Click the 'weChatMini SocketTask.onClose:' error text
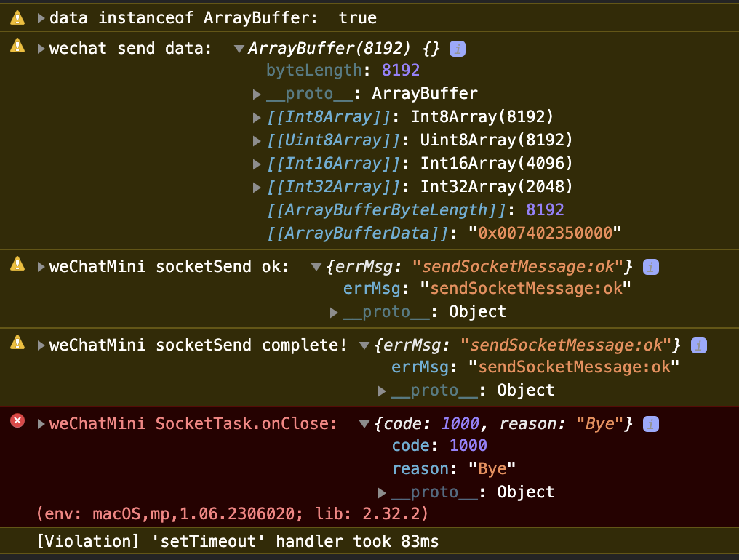 click(x=193, y=424)
